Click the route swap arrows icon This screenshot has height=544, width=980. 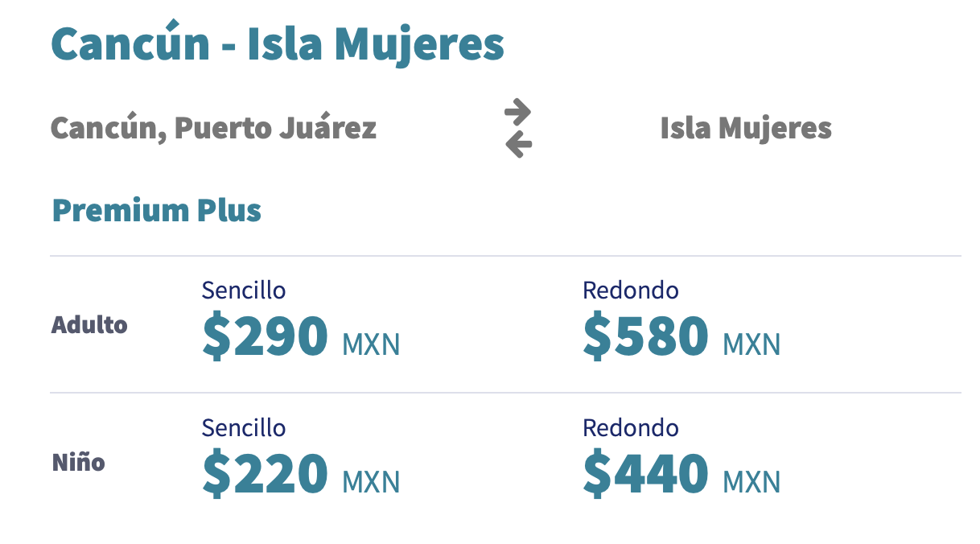(x=518, y=128)
